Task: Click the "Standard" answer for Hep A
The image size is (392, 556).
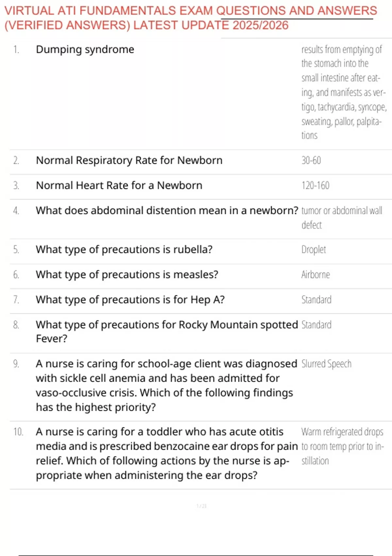Action: 316,300
